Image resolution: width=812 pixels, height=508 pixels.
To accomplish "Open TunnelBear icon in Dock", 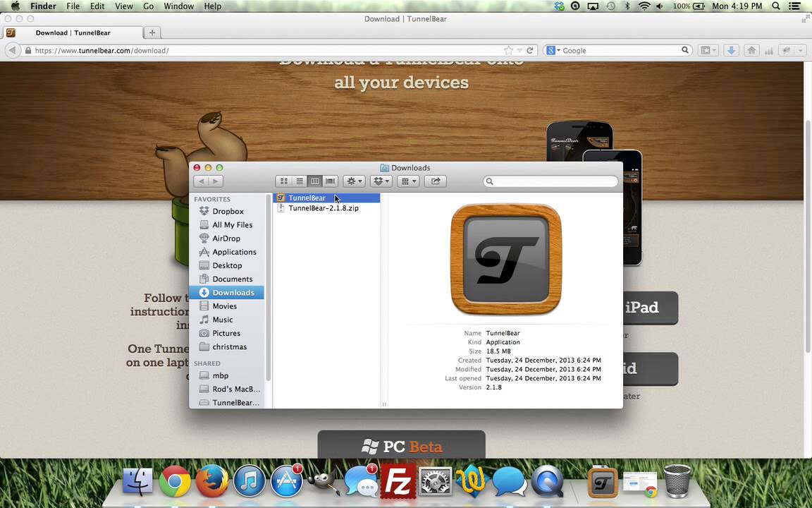I will pyautogui.click(x=603, y=483).
